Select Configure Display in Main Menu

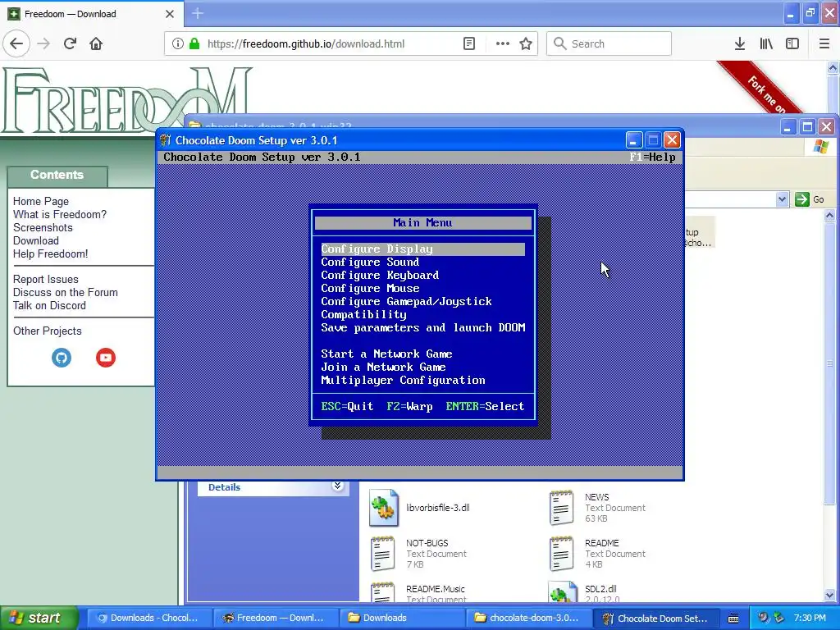click(x=422, y=249)
